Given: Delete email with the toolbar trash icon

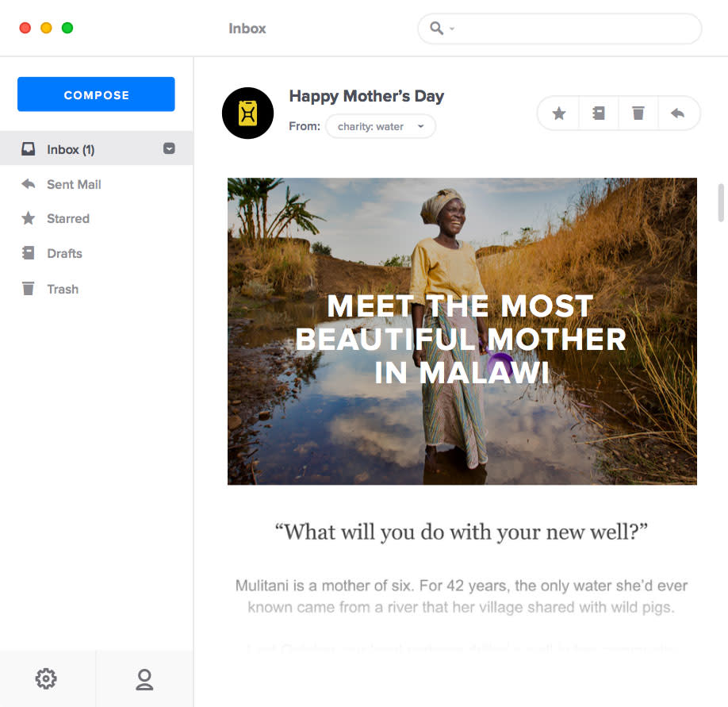Looking at the screenshot, I should click(638, 113).
